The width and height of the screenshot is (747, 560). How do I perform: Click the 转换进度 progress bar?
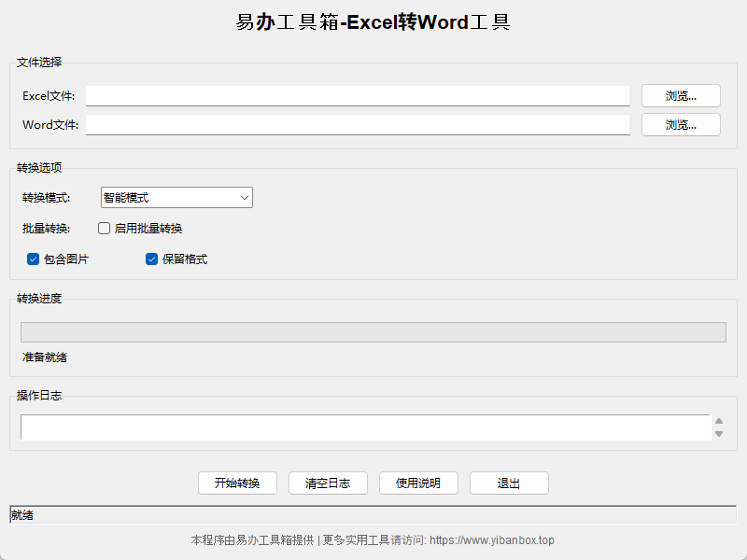373,332
